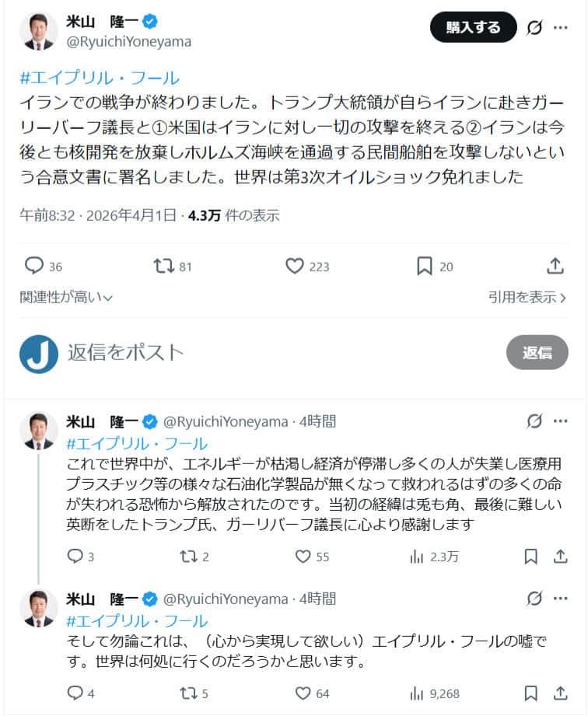The height and width of the screenshot is (716, 588).
Task: Open the share icon on the main post
Action: (x=555, y=265)
